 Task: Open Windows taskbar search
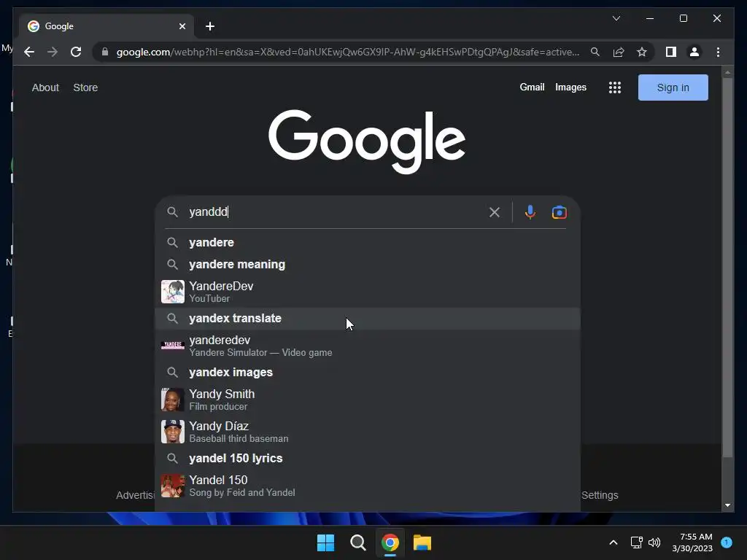[357, 542]
